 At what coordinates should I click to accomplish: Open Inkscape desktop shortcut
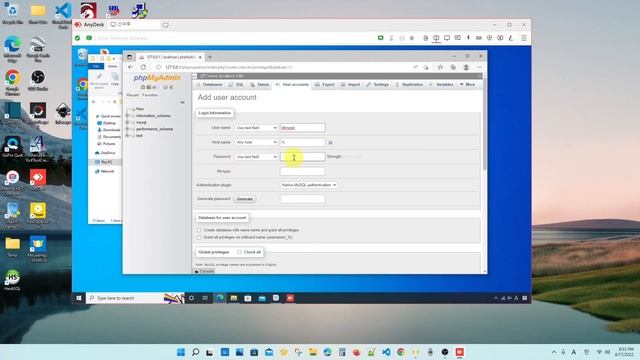pos(63,113)
